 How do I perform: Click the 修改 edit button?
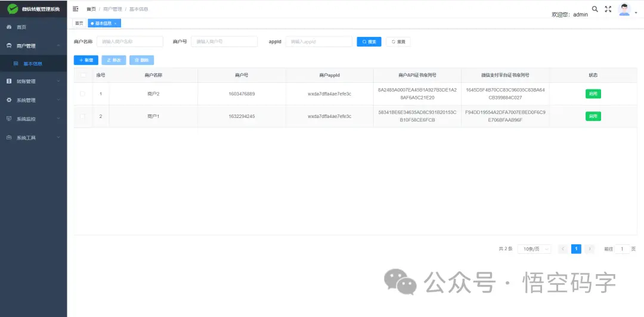tap(114, 60)
